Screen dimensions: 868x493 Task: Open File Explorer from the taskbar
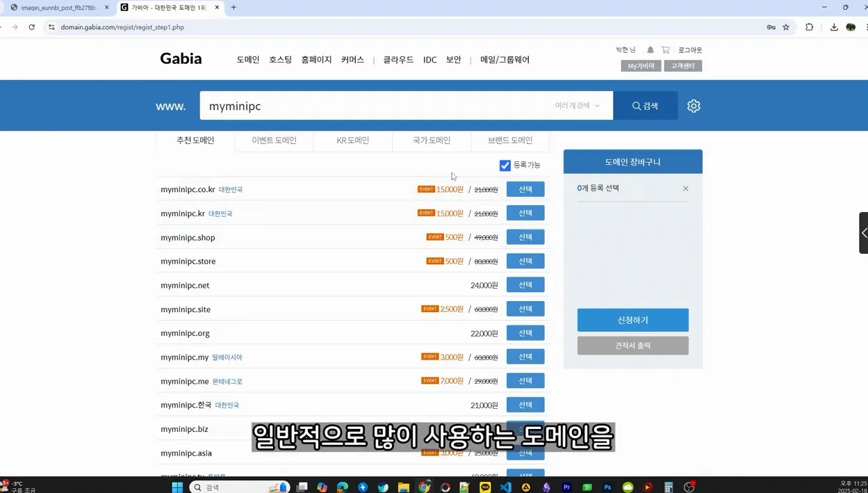(404, 487)
